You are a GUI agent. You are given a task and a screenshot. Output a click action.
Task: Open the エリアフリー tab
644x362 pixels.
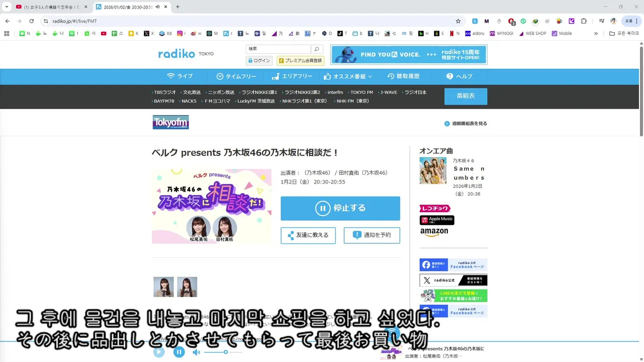(x=292, y=76)
